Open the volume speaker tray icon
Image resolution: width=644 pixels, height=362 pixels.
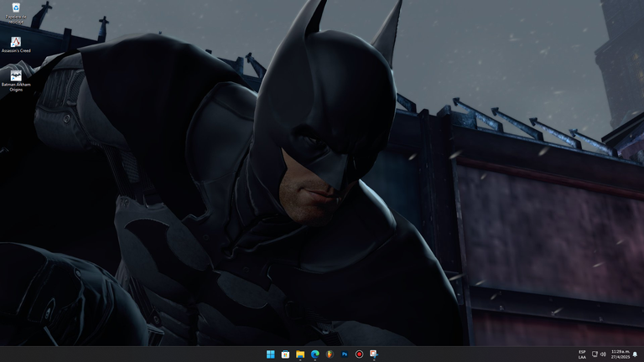[603, 354]
